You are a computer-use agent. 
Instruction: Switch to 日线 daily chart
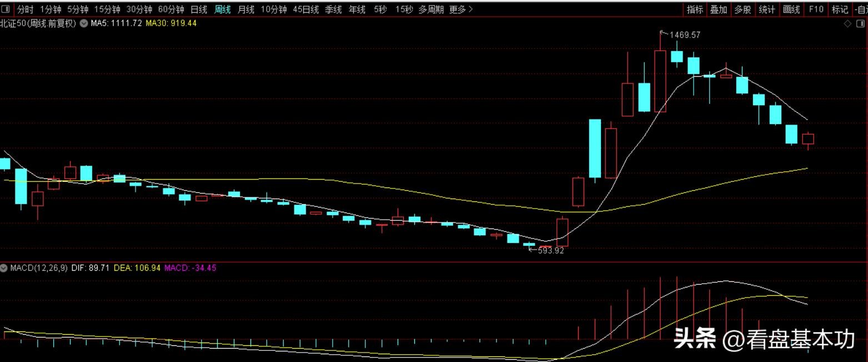[x=198, y=9]
